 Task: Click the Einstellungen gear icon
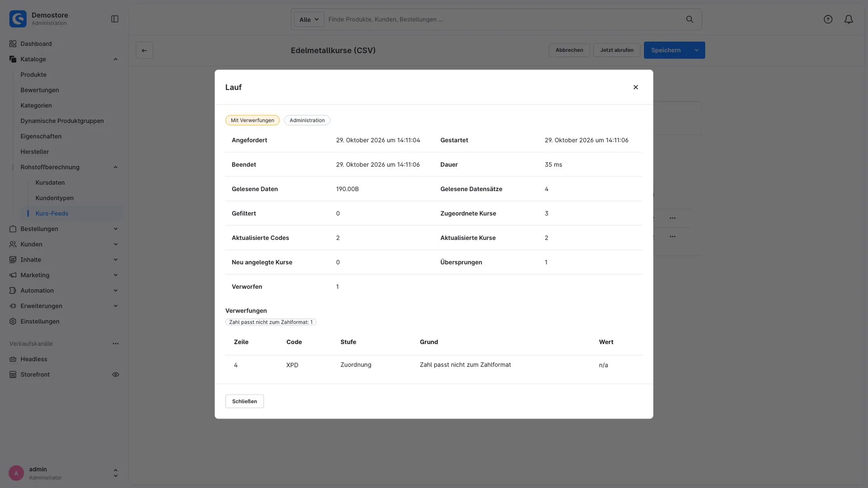(x=13, y=321)
